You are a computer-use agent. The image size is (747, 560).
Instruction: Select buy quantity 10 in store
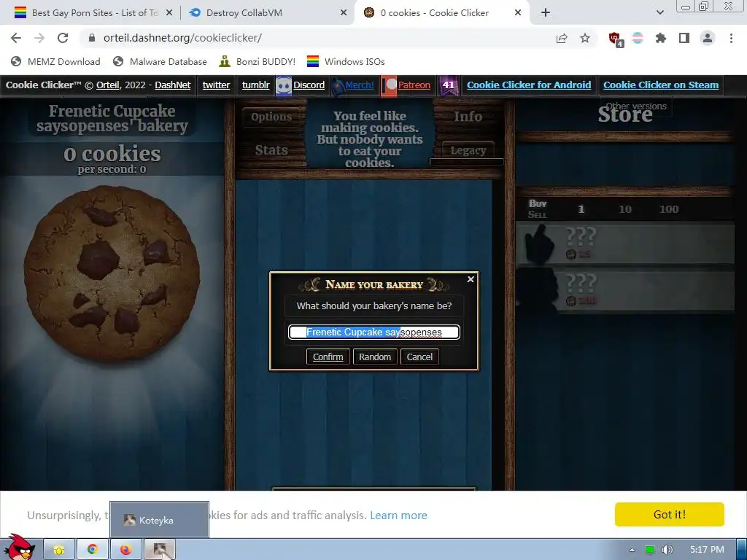tap(625, 209)
